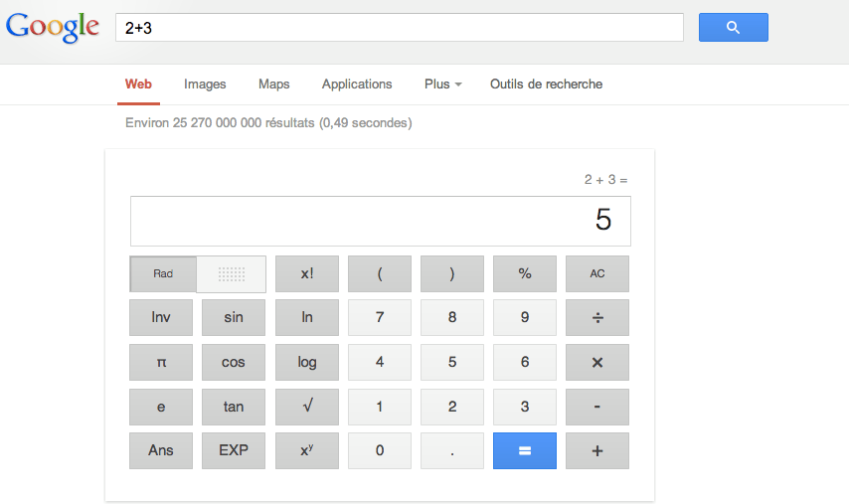
Task: Switch to the Maps tab
Action: coord(273,84)
